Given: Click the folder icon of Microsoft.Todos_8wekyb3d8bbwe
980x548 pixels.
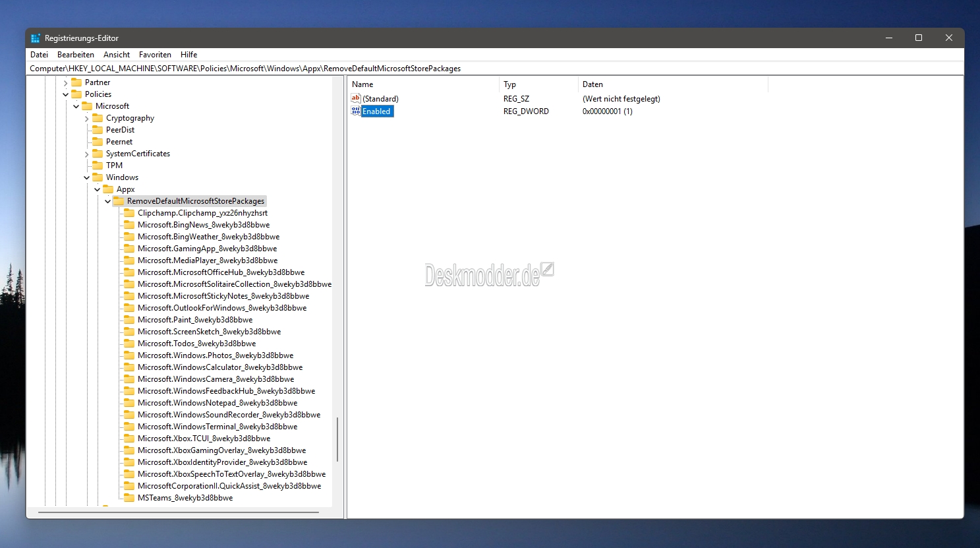Looking at the screenshot, I should click(x=129, y=344).
